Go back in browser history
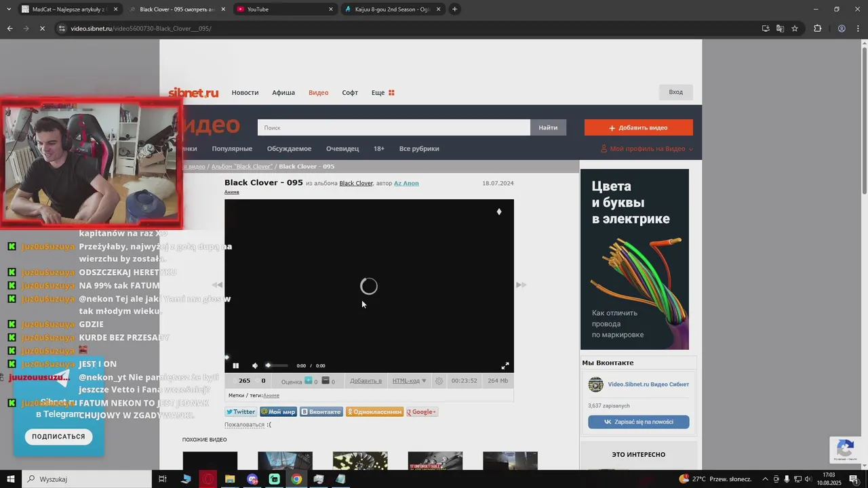The width and height of the screenshot is (868, 488). coord(9,28)
